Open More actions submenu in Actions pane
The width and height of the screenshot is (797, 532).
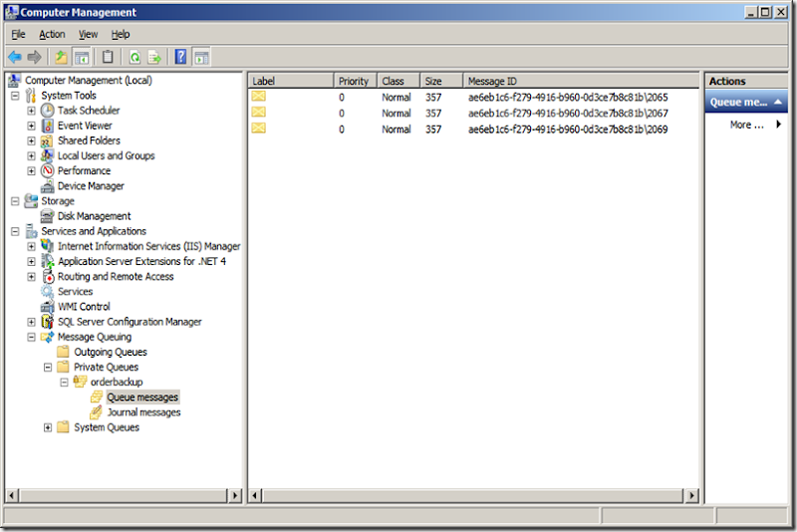pos(755,125)
